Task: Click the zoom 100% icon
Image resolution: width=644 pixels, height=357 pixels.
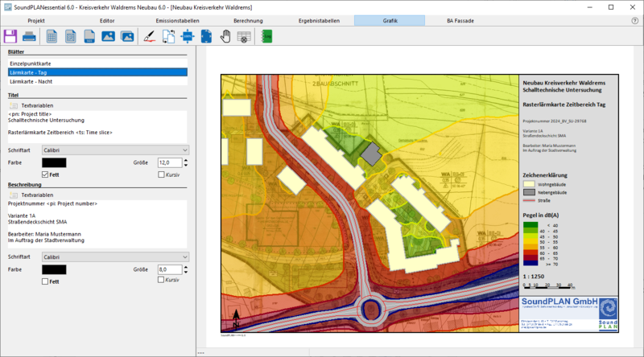Action: tap(188, 36)
